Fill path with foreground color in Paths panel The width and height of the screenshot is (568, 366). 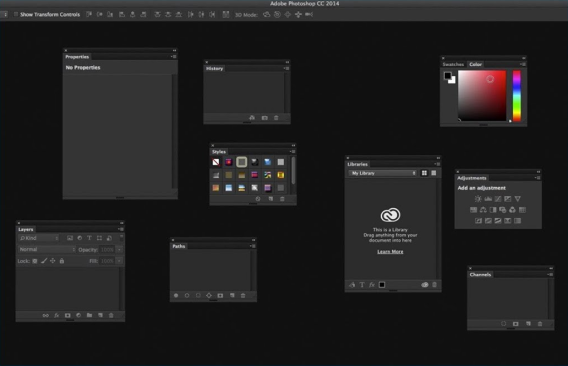pos(176,295)
